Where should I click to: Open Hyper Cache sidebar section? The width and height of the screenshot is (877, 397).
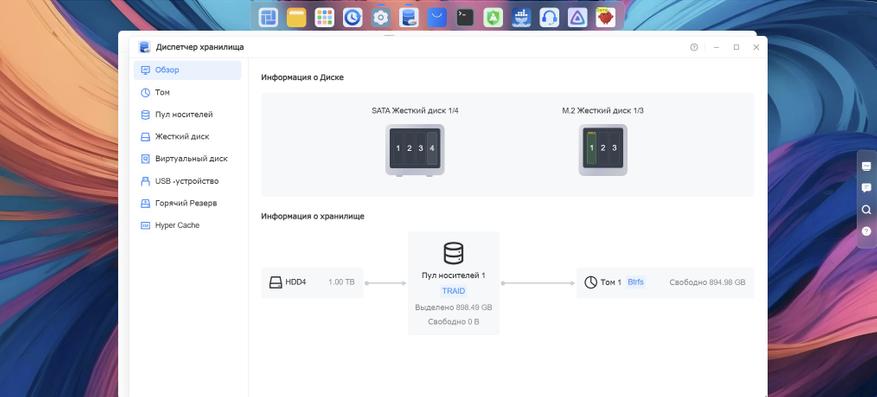tap(187, 225)
